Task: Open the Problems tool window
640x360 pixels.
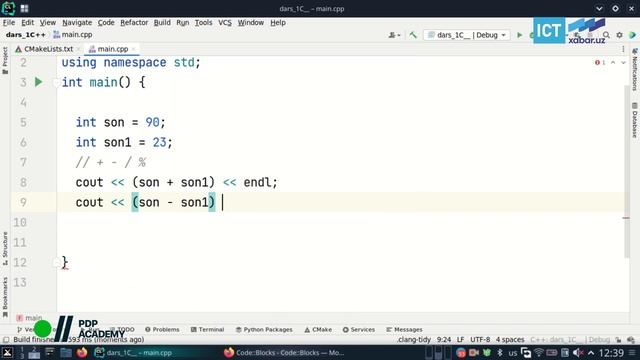Action: pos(162,329)
